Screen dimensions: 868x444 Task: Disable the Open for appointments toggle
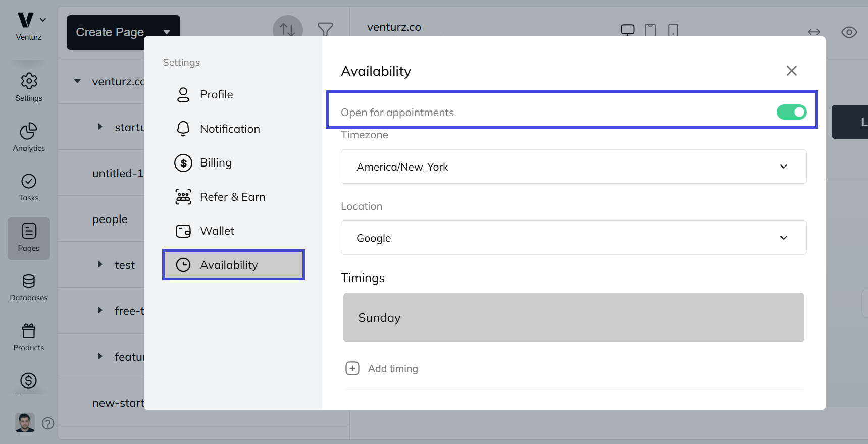pyautogui.click(x=791, y=112)
